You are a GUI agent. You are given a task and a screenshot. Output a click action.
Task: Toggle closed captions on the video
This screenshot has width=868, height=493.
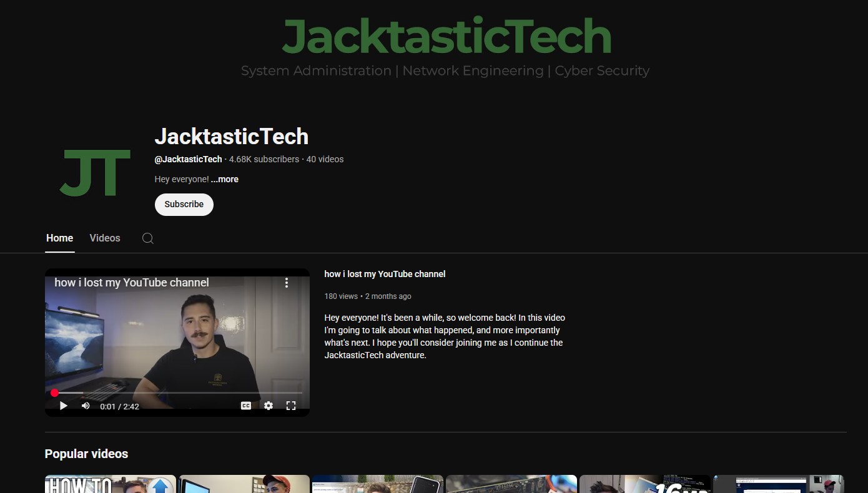[246, 406]
